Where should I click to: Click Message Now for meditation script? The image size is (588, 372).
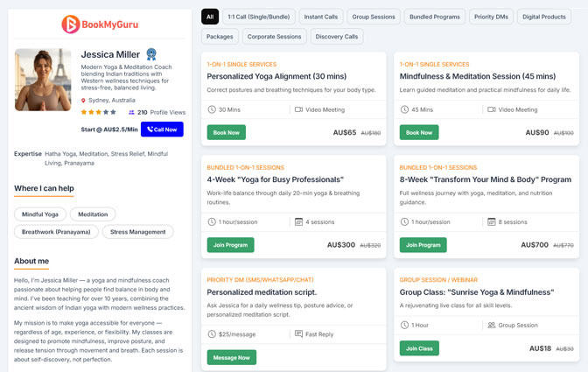pyautogui.click(x=231, y=357)
